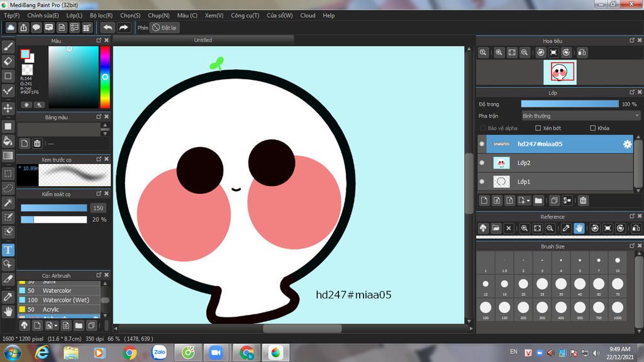Select the Rectangle select tool
The image size is (644, 362).
point(8,173)
